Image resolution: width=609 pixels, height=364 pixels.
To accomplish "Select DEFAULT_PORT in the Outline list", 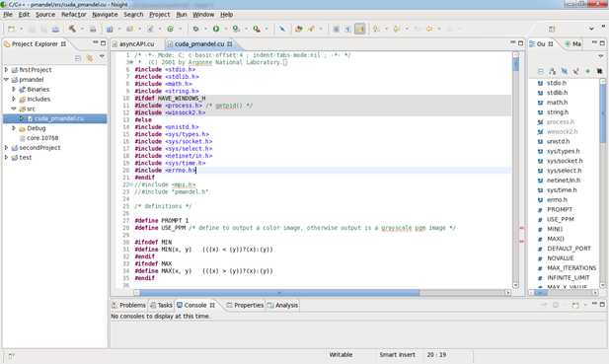I will [x=569, y=249].
